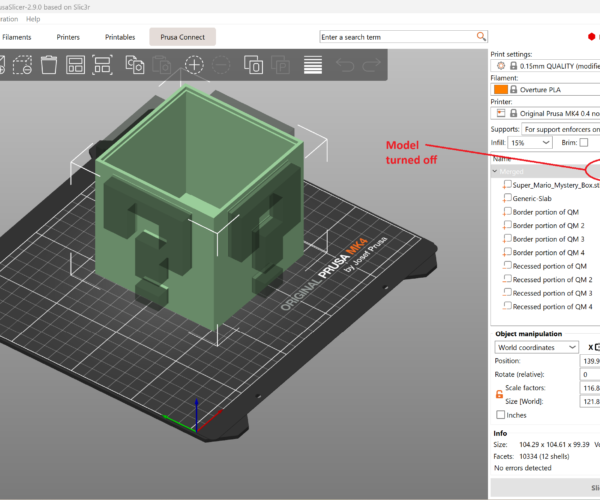Open the World coordinates dropdown
Image resolution: width=600 pixels, height=500 pixels.
536,347
